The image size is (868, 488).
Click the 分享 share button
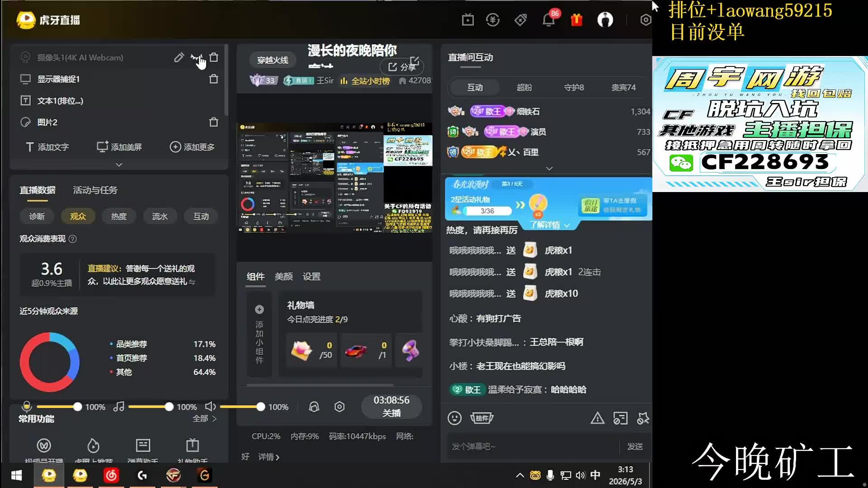(x=402, y=67)
